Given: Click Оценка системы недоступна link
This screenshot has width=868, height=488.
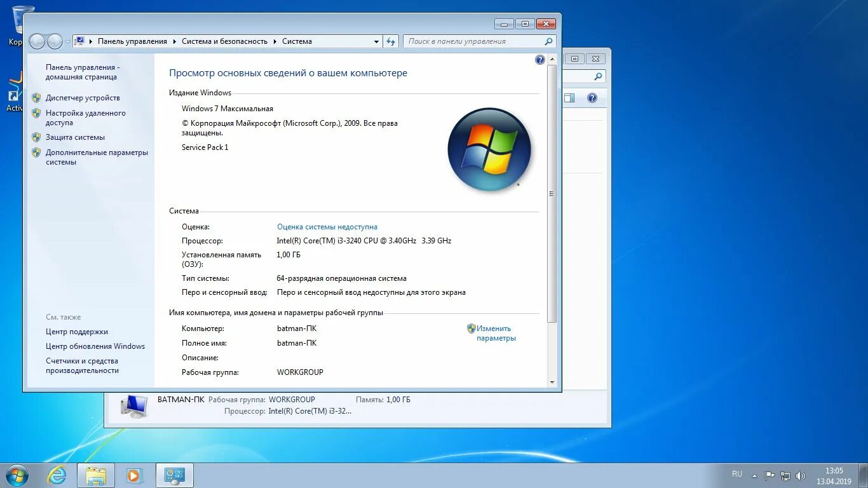Looking at the screenshot, I should point(327,227).
